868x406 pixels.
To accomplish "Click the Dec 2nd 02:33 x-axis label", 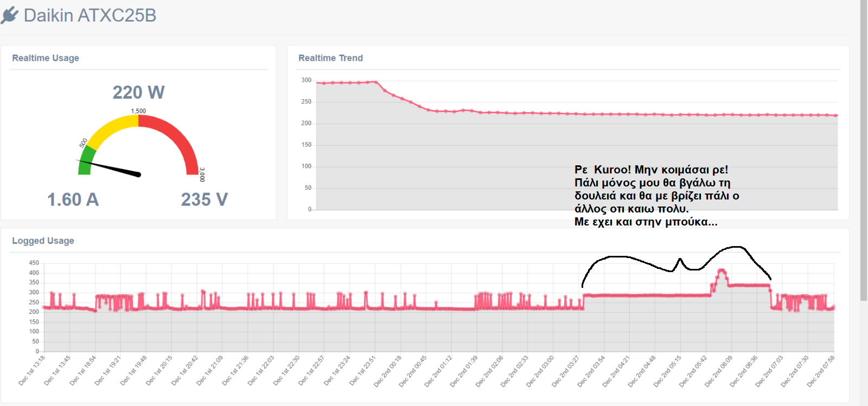I will pyautogui.click(x=515, y=371).
